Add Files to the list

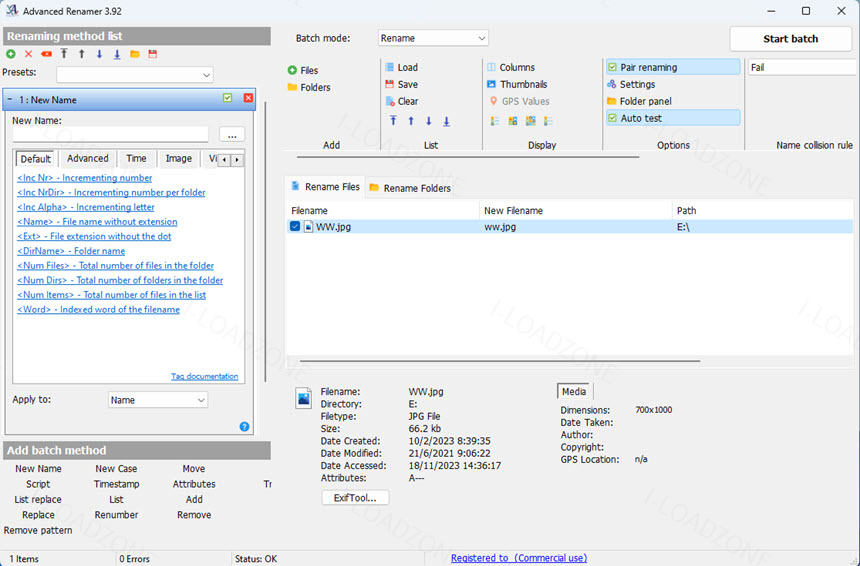click(303, 70)
